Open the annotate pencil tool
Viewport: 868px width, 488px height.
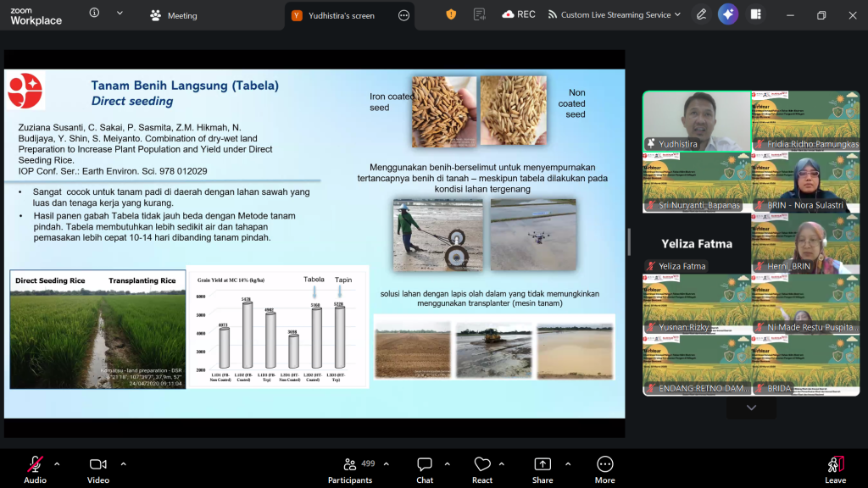pos(701,15)
